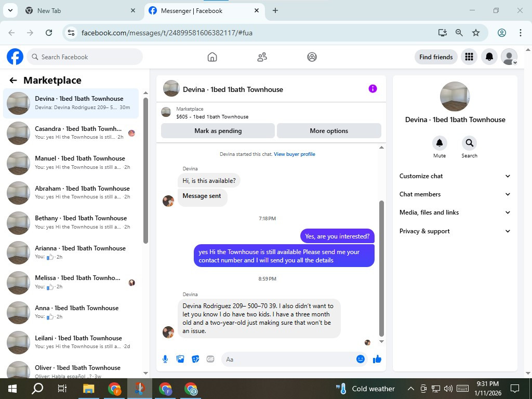Open the volume control in system tray
The image size is (532, 399).
pos(448,389)
